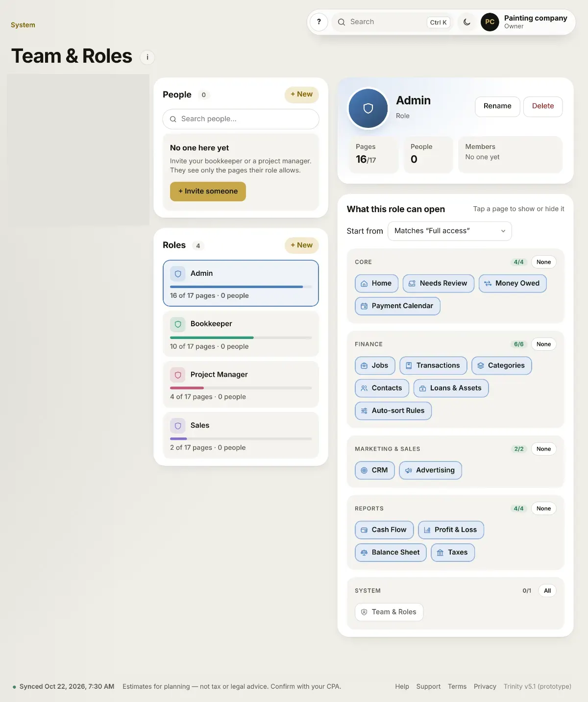Toggle the Taxes page chip
This screenshot has width=588, height=702.
pyautogui.click(x=453, y=552)
